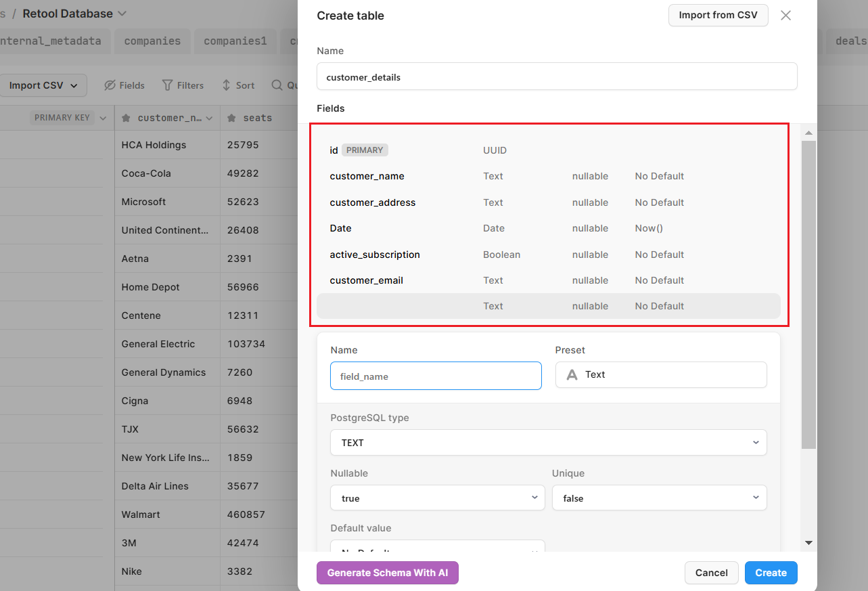Open the Default value dropdown

437,546
